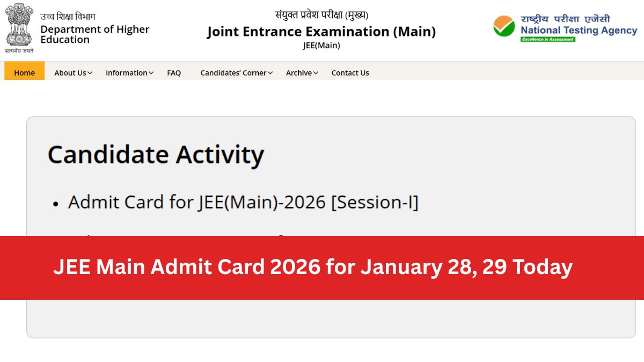Expand the About Us dropdown menu
This screenshot has height=362, width=644.
coord(70,73)
